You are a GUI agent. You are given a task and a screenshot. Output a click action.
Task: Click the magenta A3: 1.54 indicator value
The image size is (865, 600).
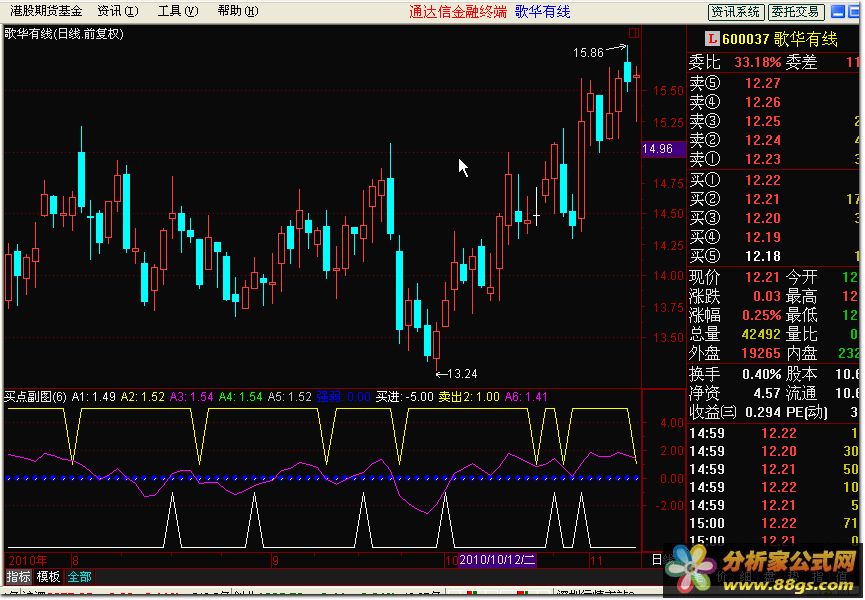(191, 397)
